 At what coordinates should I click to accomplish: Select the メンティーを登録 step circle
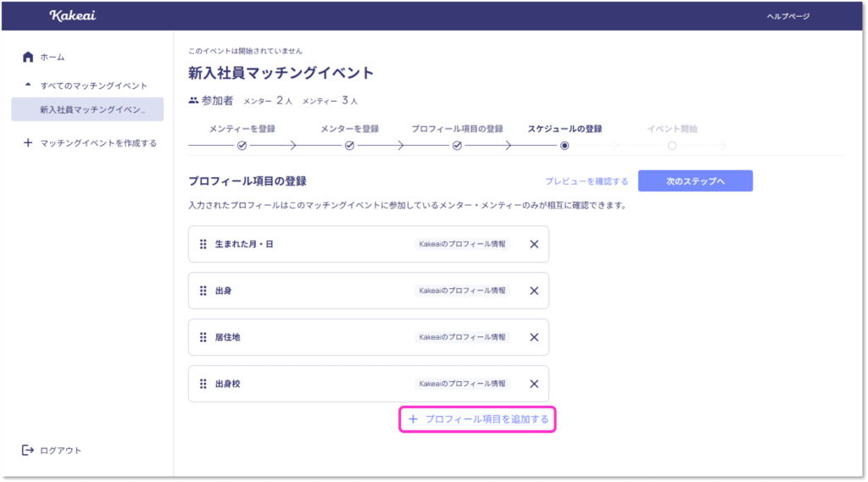click(x=242, y=146)
